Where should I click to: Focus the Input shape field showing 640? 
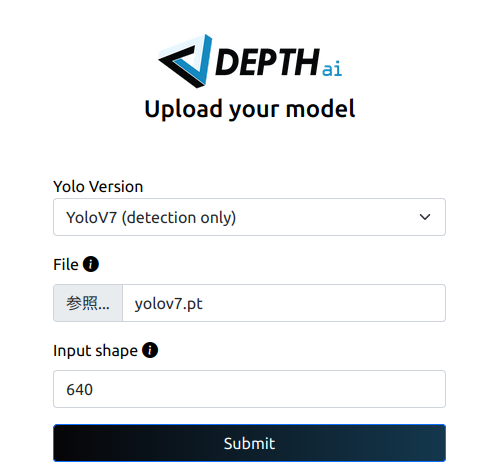249,389
